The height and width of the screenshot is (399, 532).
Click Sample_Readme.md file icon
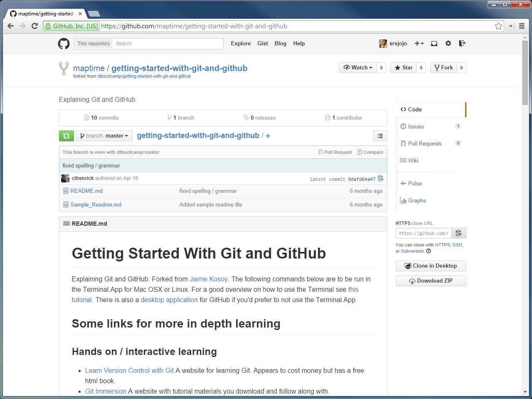point(66,204)
